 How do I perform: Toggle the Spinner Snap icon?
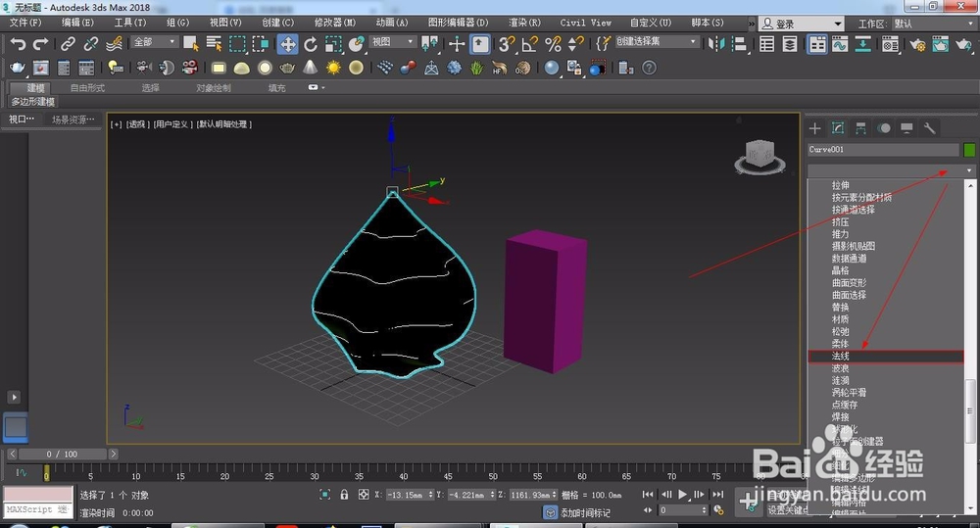click(x=576, y=44)
